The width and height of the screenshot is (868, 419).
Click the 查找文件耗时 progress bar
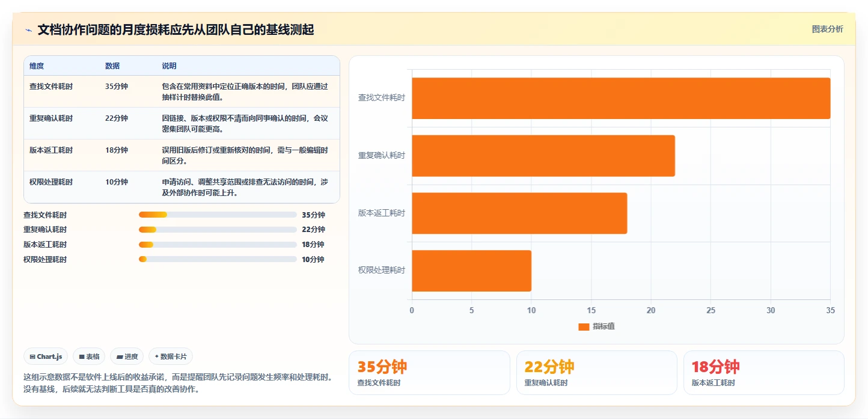[218, 215]
